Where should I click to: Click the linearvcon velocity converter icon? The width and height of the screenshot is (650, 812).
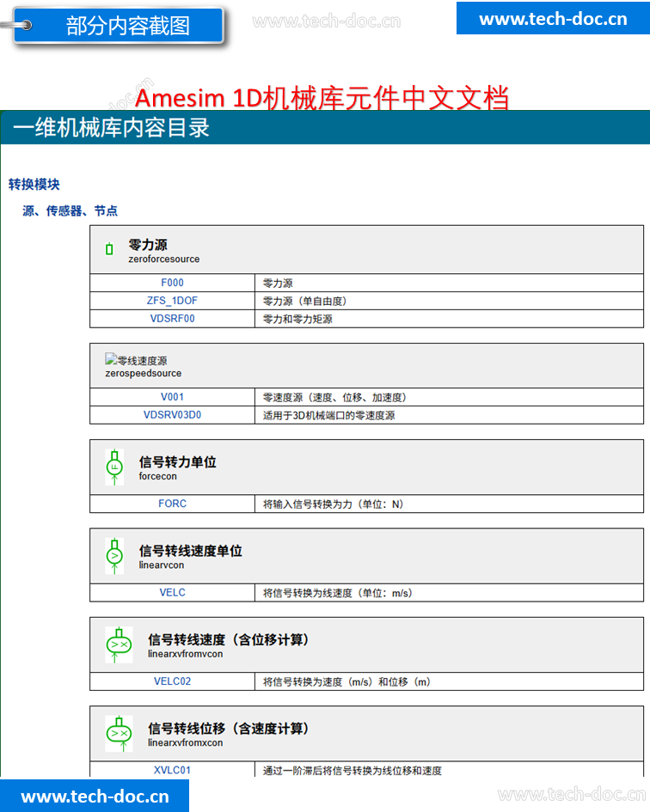coord(114,556)
